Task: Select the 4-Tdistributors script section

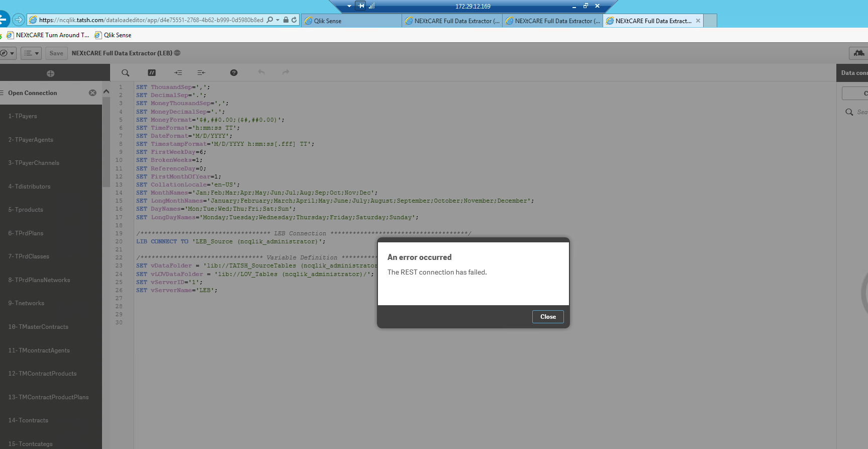Action: 51,187
